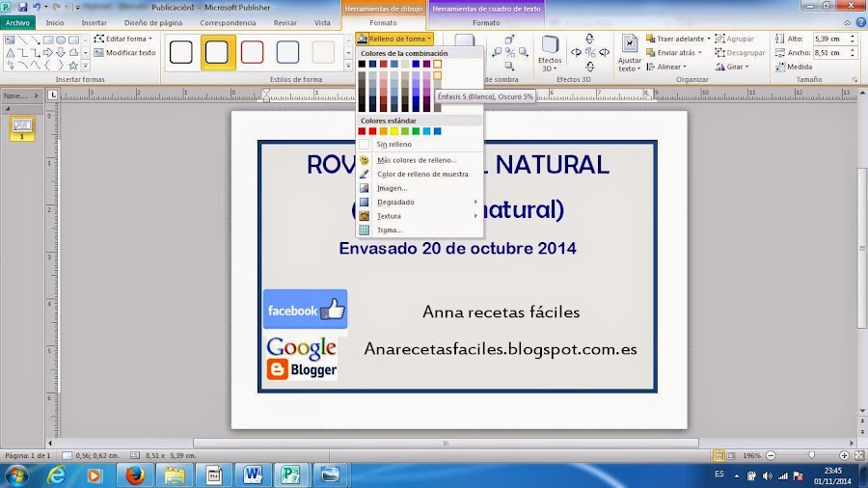Viewport: 868px width, 488px height.
Task: Click the Save icon in quick access bar
Action: pos(23,7)
